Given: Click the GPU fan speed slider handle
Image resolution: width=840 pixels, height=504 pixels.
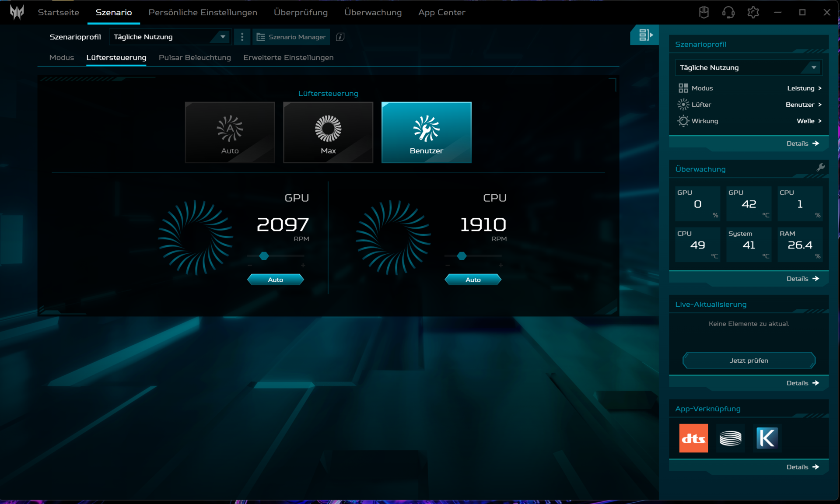Looking at the screenshot, I should (x=264, y=256).
